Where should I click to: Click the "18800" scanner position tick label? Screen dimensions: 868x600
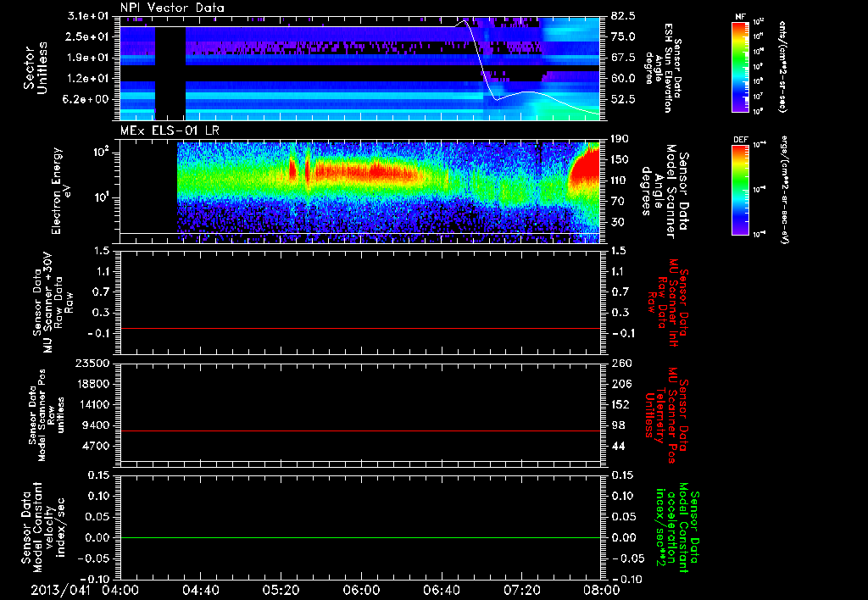click(92, 384)
